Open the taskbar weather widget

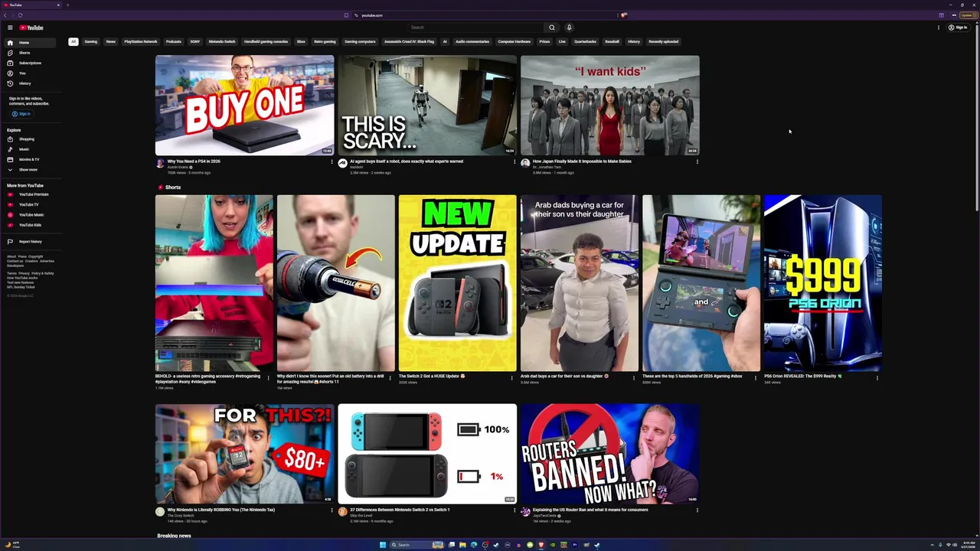12,545
